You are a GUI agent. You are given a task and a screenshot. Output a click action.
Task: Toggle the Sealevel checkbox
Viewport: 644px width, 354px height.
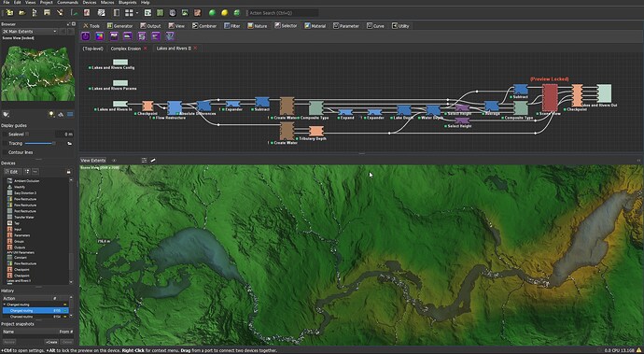pos(6,135)
